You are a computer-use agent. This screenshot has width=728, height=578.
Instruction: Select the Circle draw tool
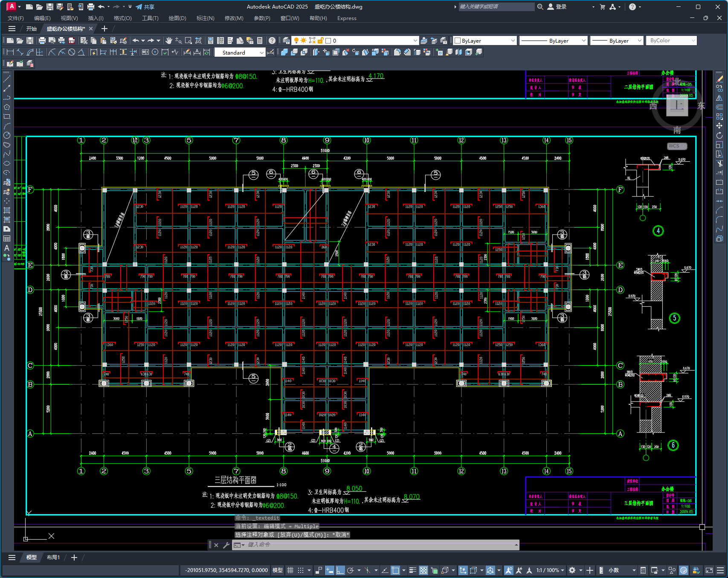[7, 135]
